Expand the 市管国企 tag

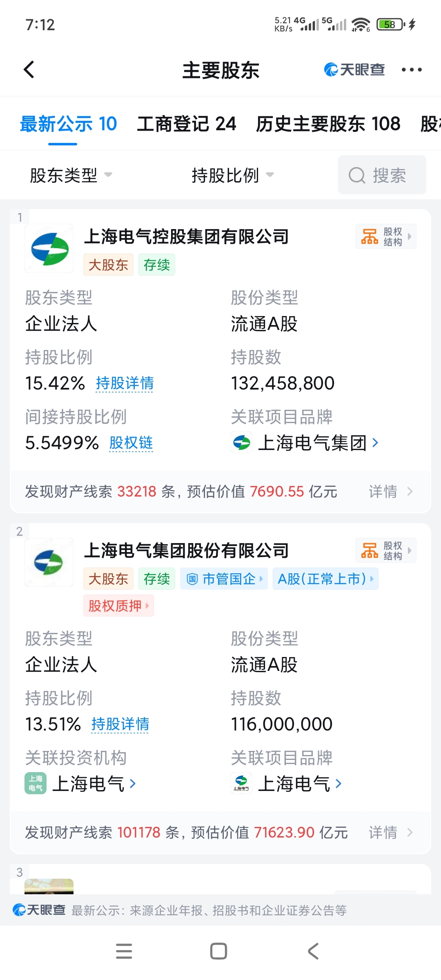tap(224, 579)
